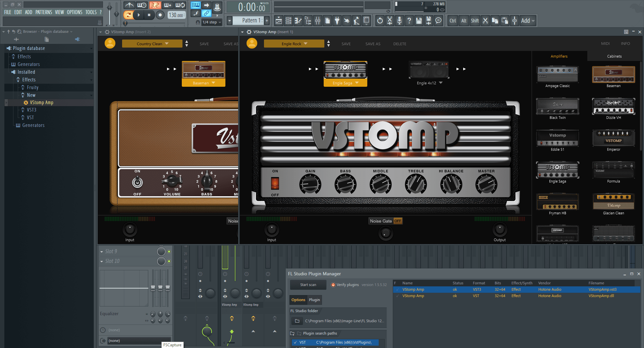Open the Playlist view from toolbar
This screenshot has height=348, width=644.
coord(278,21)
